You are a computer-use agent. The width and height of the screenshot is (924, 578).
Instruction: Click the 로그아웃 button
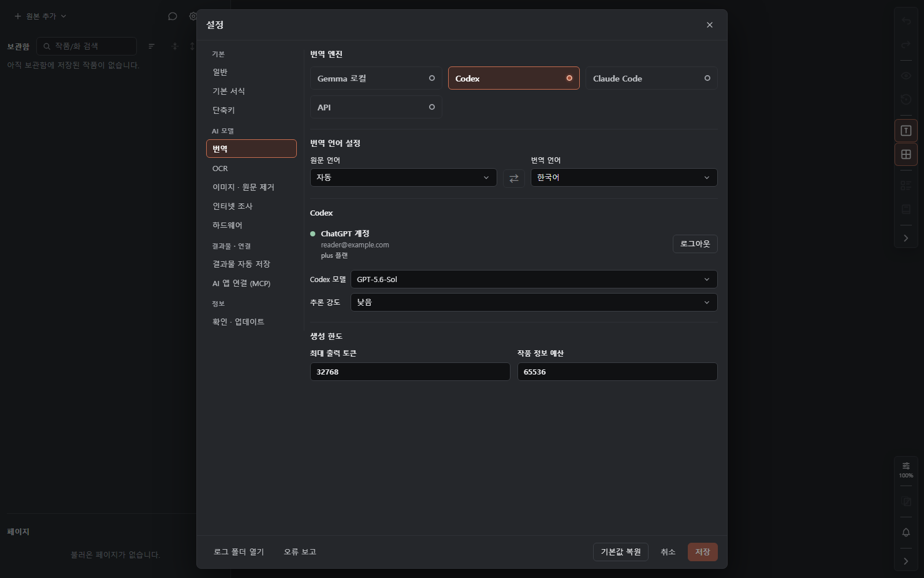695,244
